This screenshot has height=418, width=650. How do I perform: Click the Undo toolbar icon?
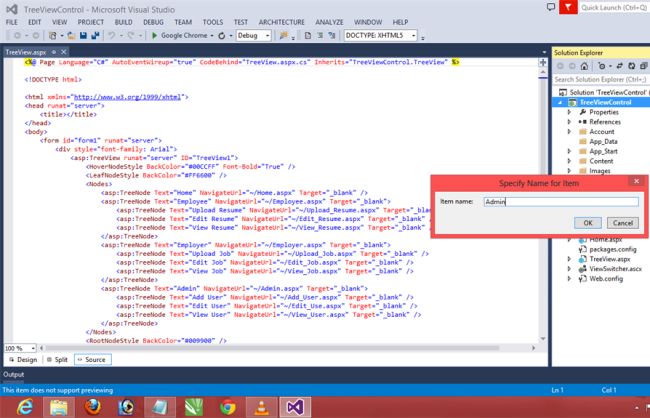(112, 36)
